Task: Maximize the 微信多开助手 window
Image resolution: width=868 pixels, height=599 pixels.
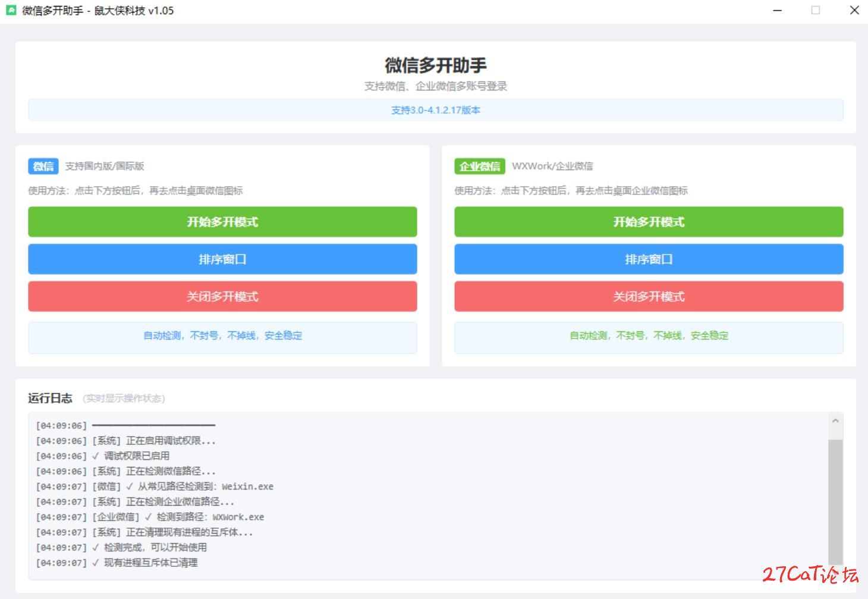Action: tap(816, 10)
